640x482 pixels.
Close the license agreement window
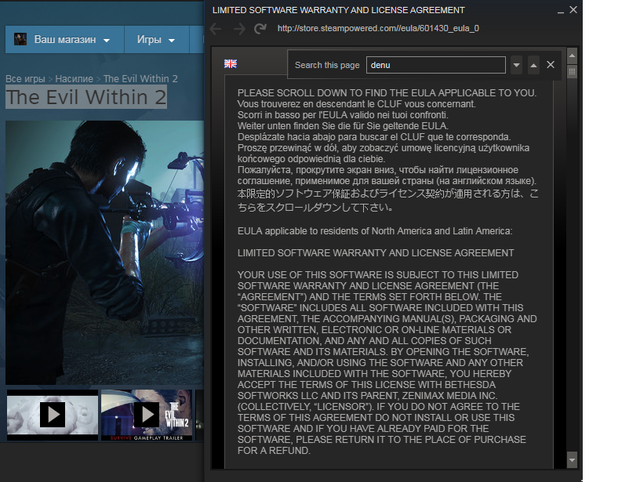click(573, 9)
